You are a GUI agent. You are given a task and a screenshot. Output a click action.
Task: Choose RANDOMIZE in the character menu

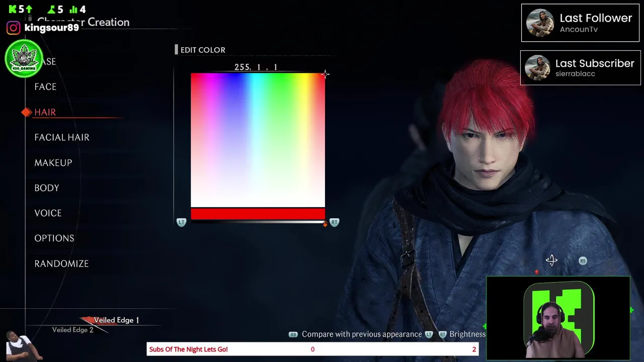click(x=61, y=263)
